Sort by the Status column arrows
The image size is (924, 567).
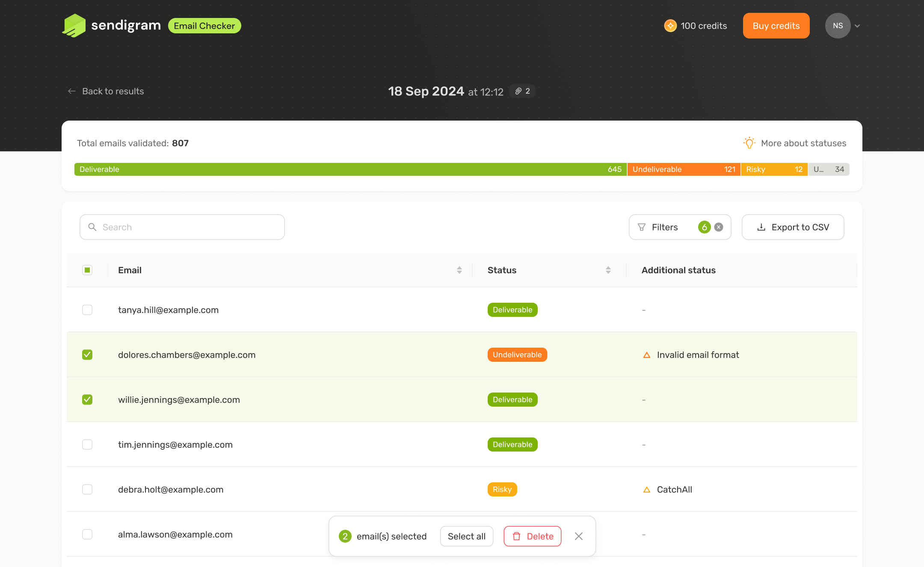608,270
